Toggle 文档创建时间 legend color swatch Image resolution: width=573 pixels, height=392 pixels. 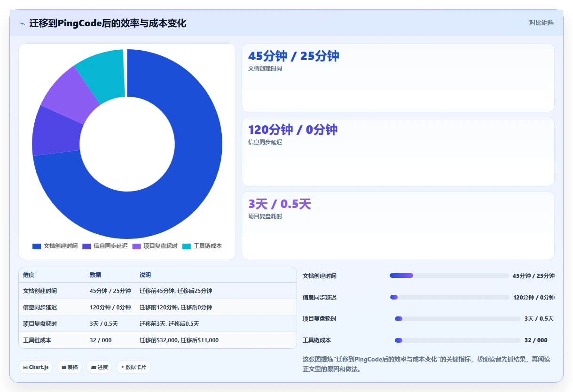pyautogui.click(x=37, y=246)
